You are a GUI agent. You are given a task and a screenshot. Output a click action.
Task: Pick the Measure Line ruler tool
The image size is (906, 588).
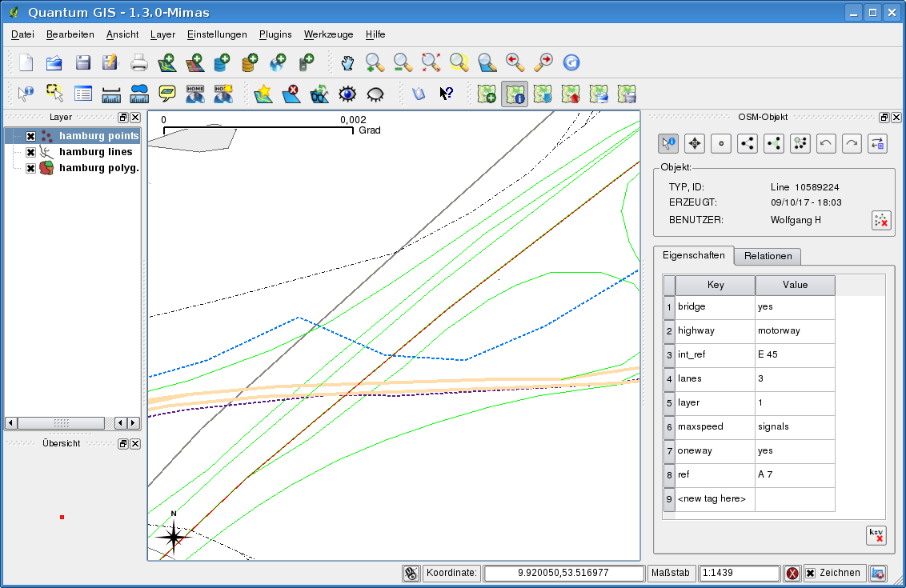[111, 94]
